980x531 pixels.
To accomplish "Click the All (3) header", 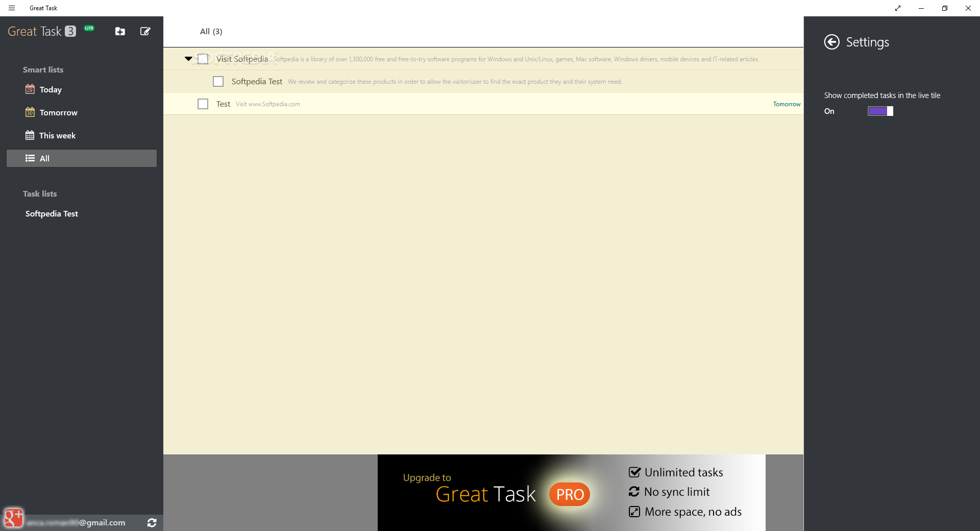I will (x=211, y=32).
